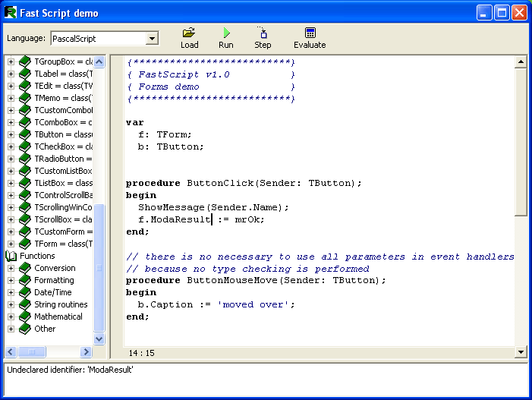Click the Load folder icon

pos(189,33)
